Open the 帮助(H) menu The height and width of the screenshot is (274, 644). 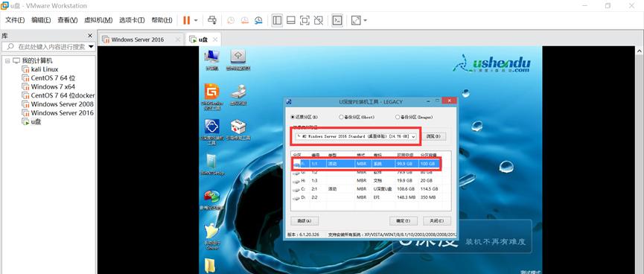pos(162,20)
